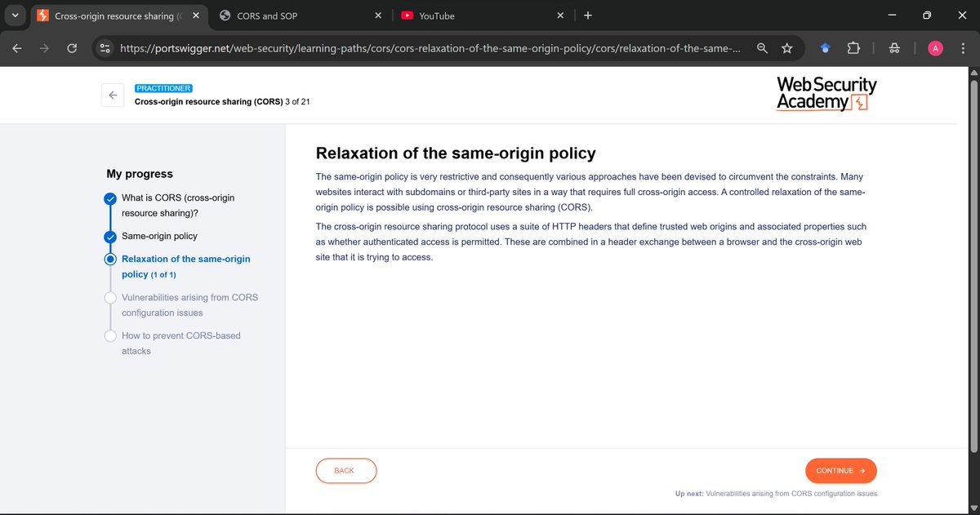This screenshot has height=515, width=980.
Task: Click the scrollbar down arrow
Action: [x=973, y=507]
